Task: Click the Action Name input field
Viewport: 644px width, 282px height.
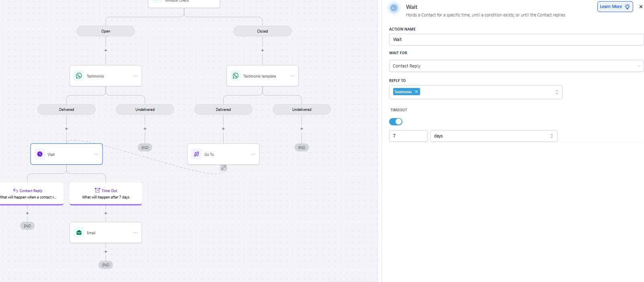Action: 516,40
